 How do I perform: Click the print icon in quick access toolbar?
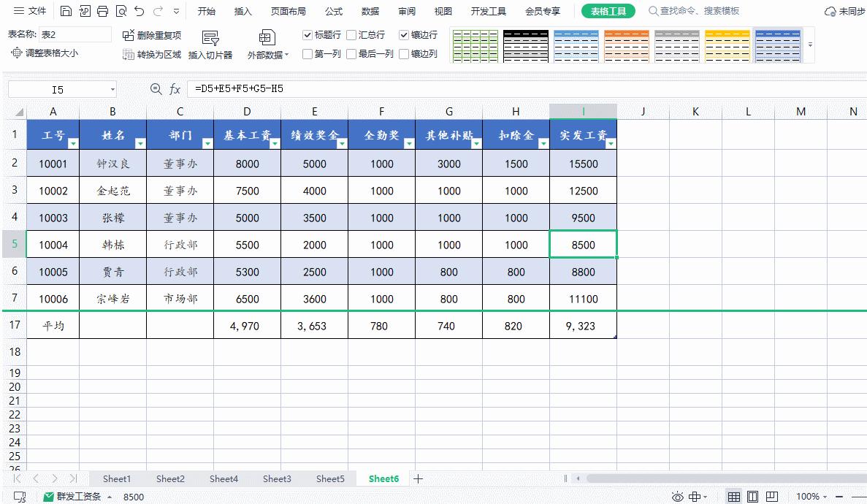[x=102, y=10]
